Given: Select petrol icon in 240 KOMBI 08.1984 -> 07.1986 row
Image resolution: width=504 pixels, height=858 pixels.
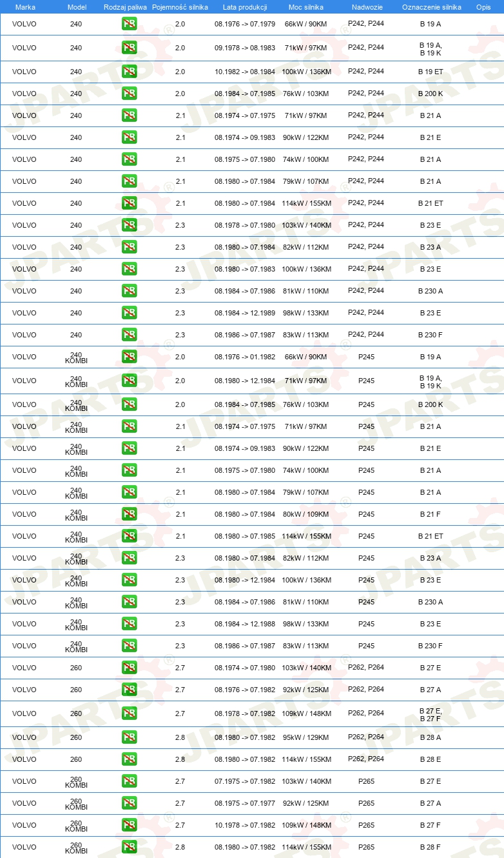Looking at the screenshot, I should click(x=130, y=602).
